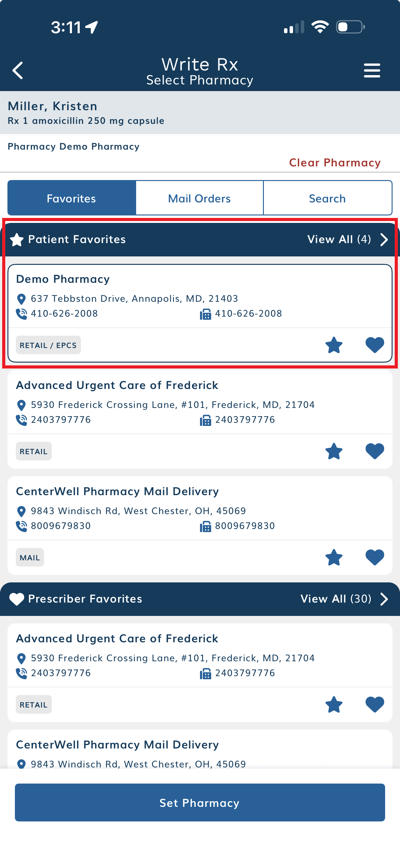Viewport: 400px width, 868px height.
Task: Tap the phone icon for Demo Pharmacy
Action: tap(21, 314)
